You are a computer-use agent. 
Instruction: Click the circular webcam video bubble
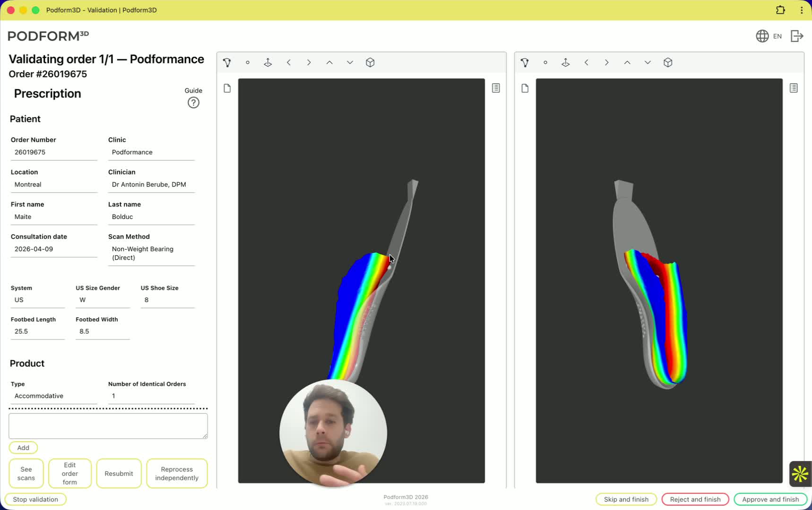(x=333, y=433)
